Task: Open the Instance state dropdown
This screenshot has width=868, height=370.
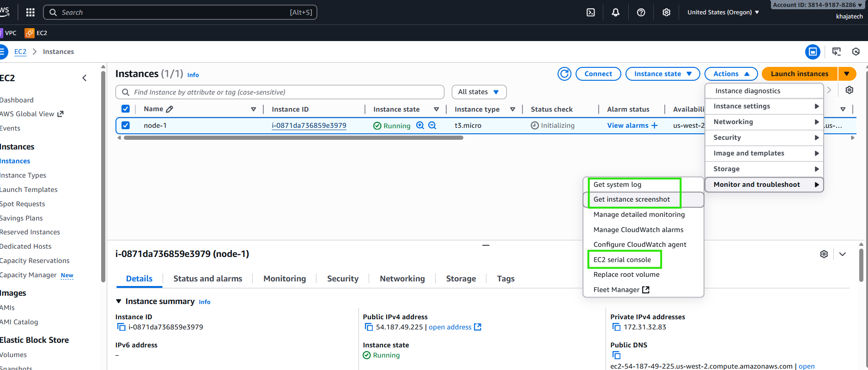Action: click(663, 74)
